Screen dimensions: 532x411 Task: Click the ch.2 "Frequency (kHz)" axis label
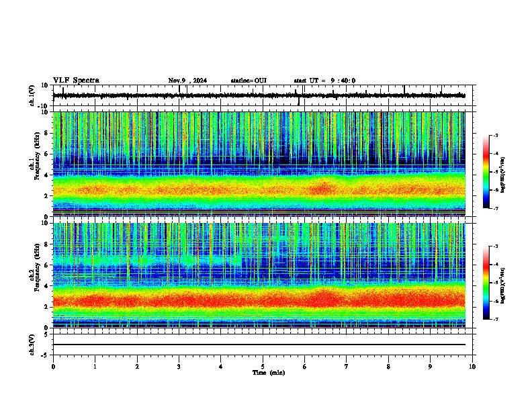[37, 267]
